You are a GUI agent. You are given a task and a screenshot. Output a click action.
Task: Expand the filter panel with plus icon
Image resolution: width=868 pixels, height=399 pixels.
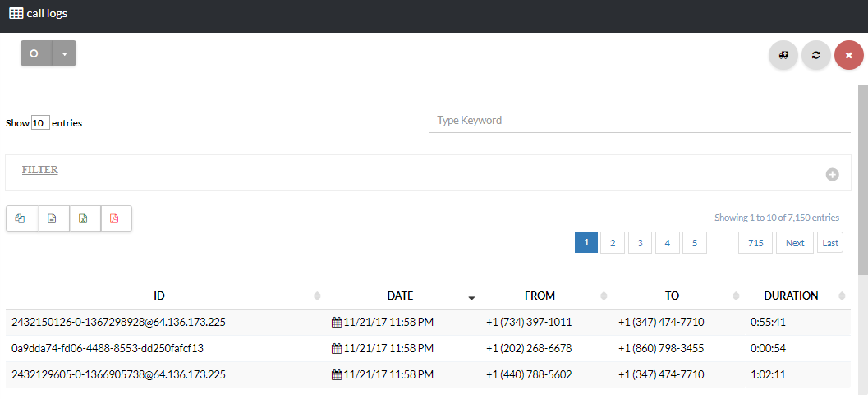point(832,175)
